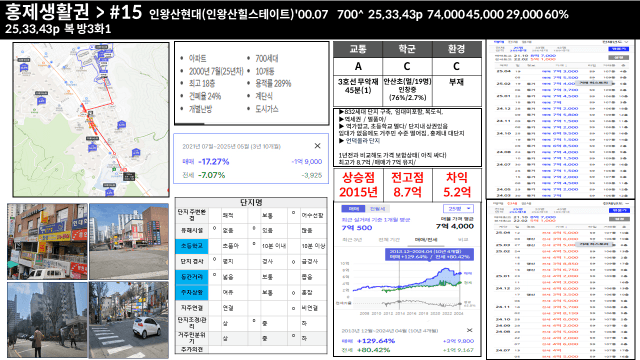Click the green subway station icon on the map
Screen dimensions: 640x360
pyautogui.click(x=114, y=169)
